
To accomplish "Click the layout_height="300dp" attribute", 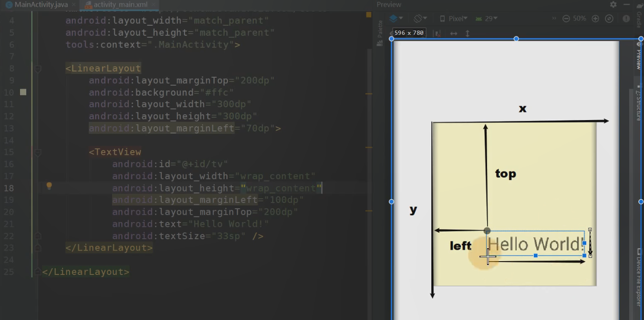I will click(x=173, y=116).
